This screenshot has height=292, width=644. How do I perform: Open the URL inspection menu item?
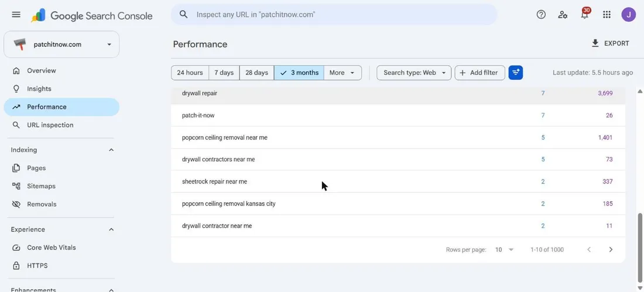click(61, 125)
